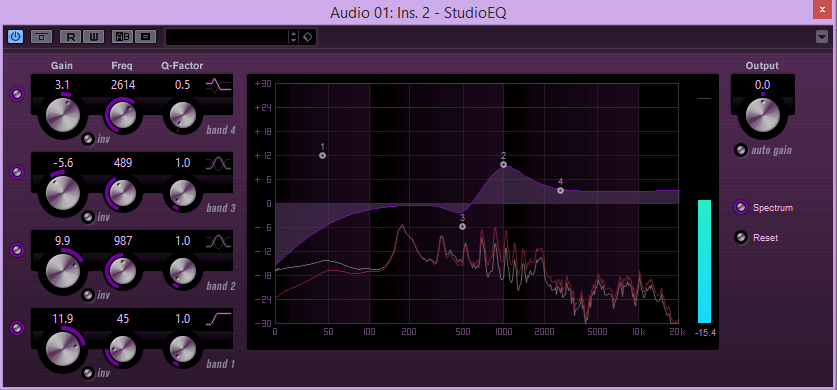Click the Output gain knob
The height and width of the screenshot is (390, 837).
(762, 114)
